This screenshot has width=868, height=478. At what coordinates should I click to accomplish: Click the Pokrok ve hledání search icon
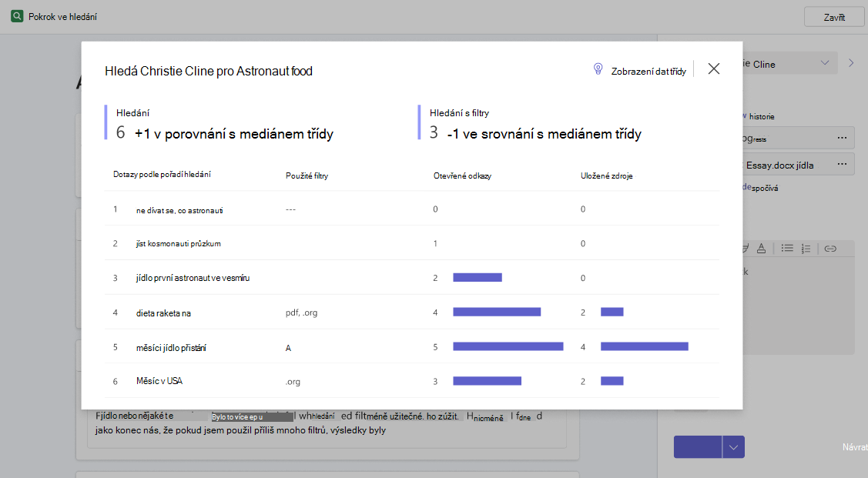17,16
